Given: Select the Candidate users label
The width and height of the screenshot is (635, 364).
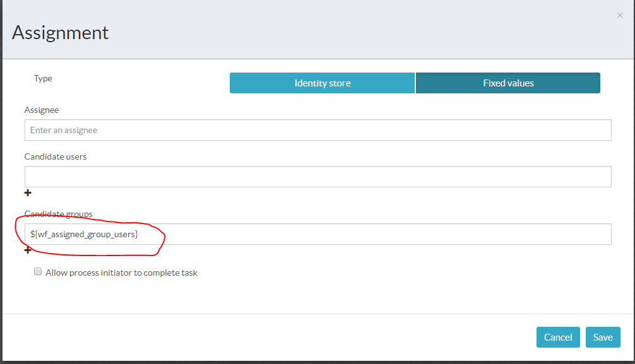Looking at the screenshot, I should (56, 156).
